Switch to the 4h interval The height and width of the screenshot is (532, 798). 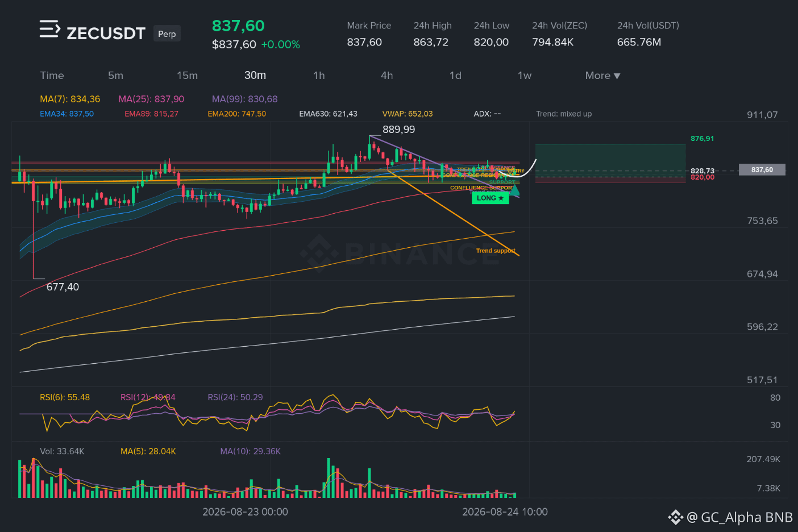(x=387, y=76)
